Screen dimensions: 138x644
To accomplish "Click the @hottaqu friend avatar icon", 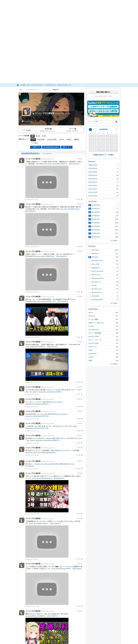I will pos(90,257).
